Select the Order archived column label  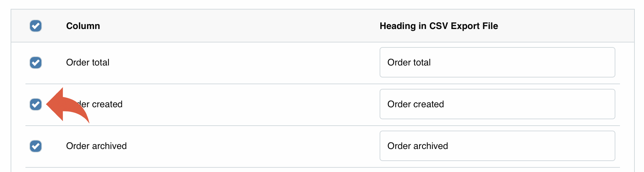tap(96, 146)
